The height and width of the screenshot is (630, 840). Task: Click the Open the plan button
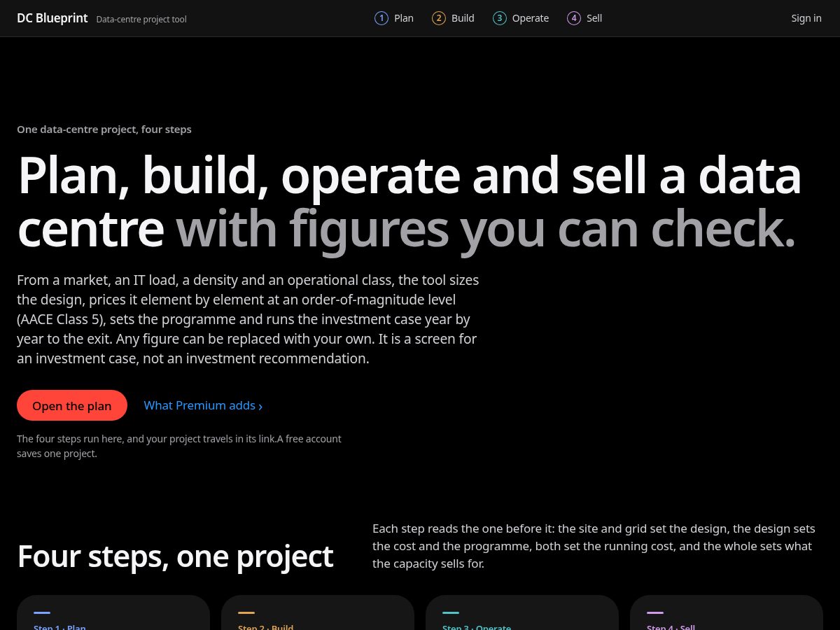point(72,405)
